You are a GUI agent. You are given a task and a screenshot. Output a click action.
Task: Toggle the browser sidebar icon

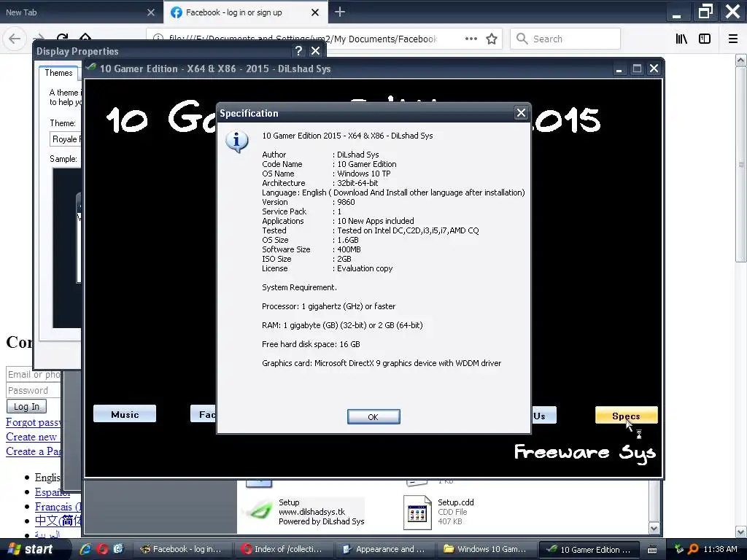[705, 39]
